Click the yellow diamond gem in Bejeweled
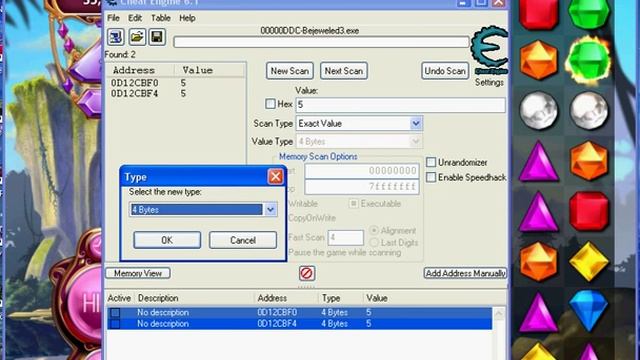Image resolution: width=640 pixels, height=360 pixels. point(589,261)
